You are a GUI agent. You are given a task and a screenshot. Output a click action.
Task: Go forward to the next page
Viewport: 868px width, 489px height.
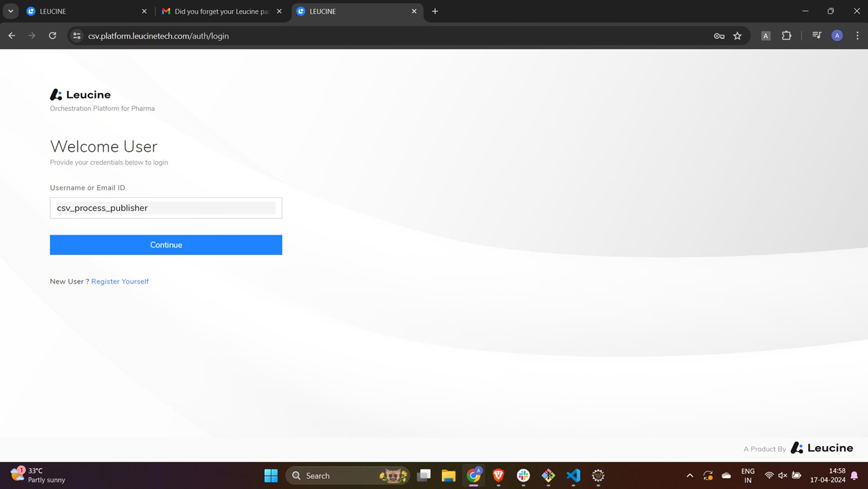coord(32,36)
